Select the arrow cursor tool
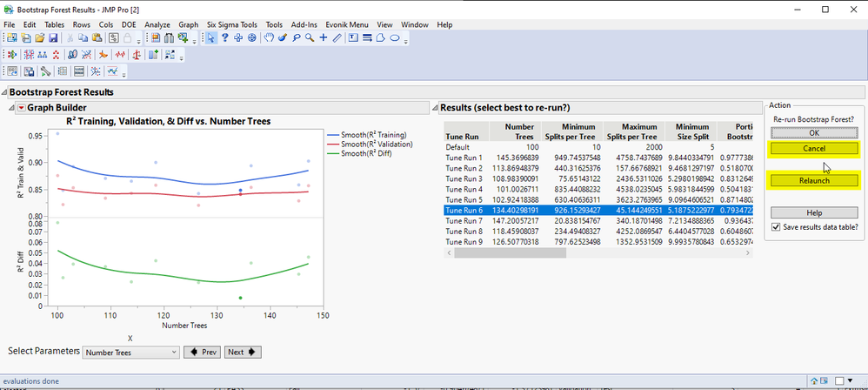 click(210, 38)
